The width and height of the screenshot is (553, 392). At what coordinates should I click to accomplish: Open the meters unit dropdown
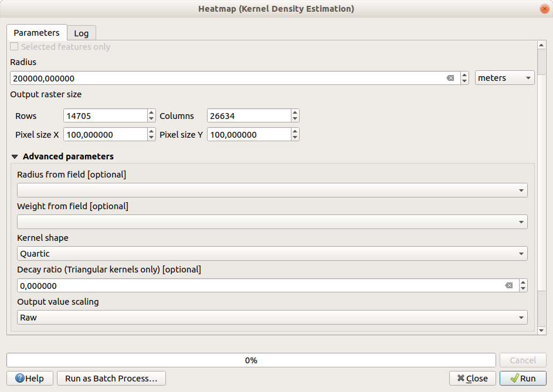coord(504,78)
